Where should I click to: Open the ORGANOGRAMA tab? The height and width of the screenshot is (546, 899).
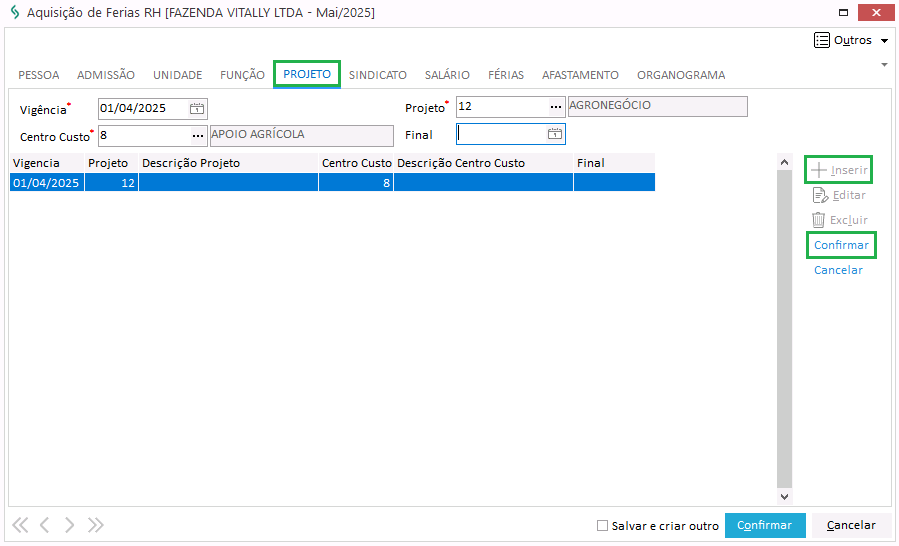pos(681,75)
